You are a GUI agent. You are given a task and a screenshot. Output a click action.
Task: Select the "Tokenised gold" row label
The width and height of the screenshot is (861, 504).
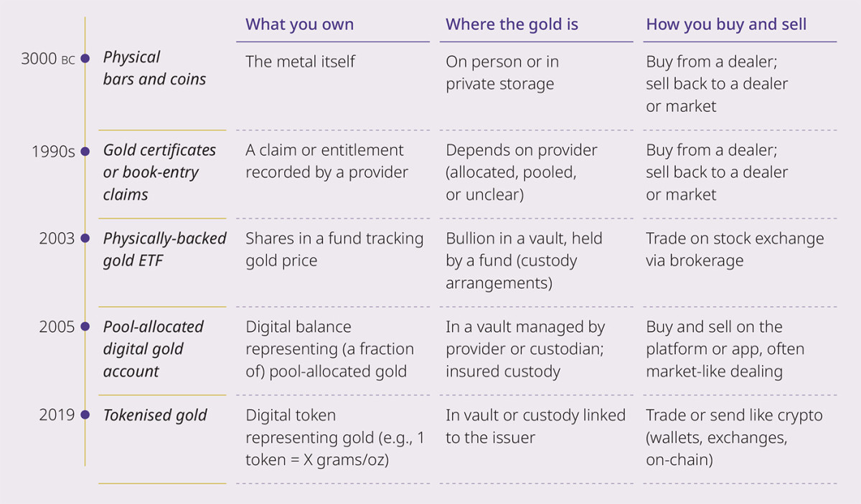(x=155, y=415)
